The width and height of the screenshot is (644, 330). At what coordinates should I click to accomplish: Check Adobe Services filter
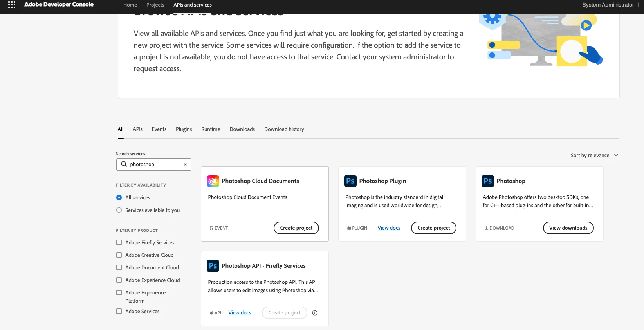tap(119, 311)
